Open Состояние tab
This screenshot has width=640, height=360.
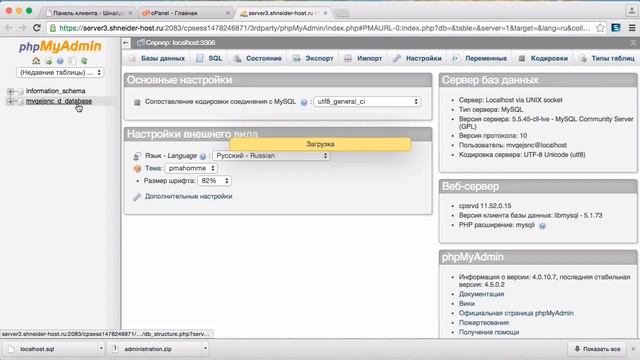tap(258, 58)
